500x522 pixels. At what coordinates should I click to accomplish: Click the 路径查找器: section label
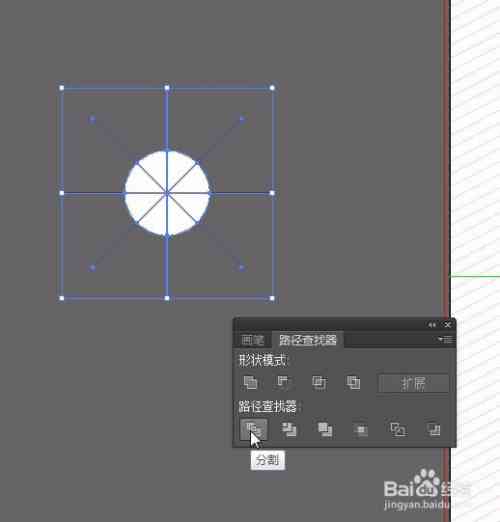pyautogui.click(x=270, y=406)
